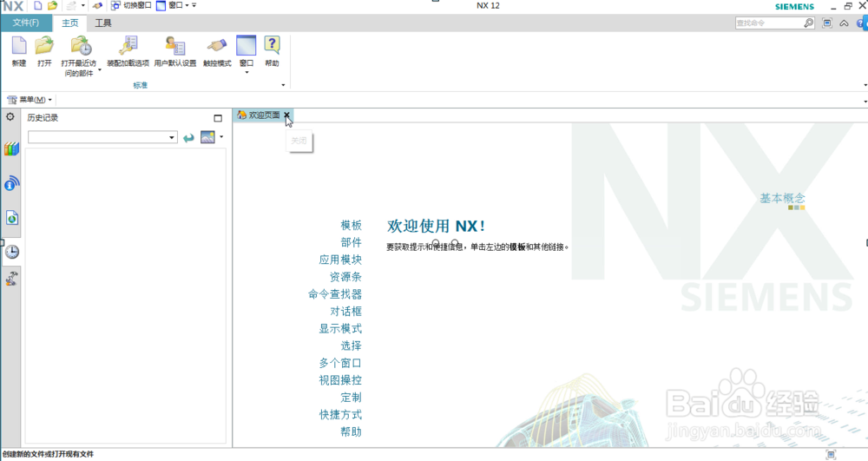868x461 pixels.
Task: Open the 命令查找器 command finder link
Action: [x=335, y=293]
